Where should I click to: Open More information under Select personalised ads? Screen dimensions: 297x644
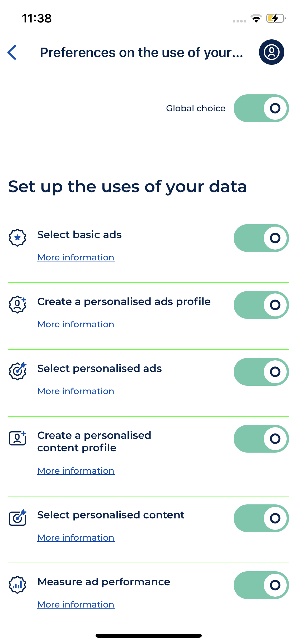click(x=76, y=391)
